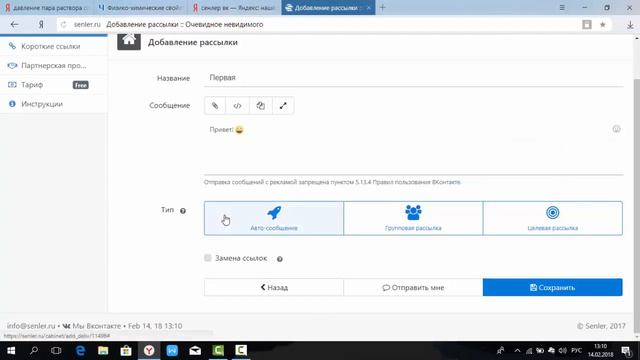This screenshot has width=640, height=360.
Task: Switch to the сенлер вк Яндекс tab
Action: click(x=234, y=7)
